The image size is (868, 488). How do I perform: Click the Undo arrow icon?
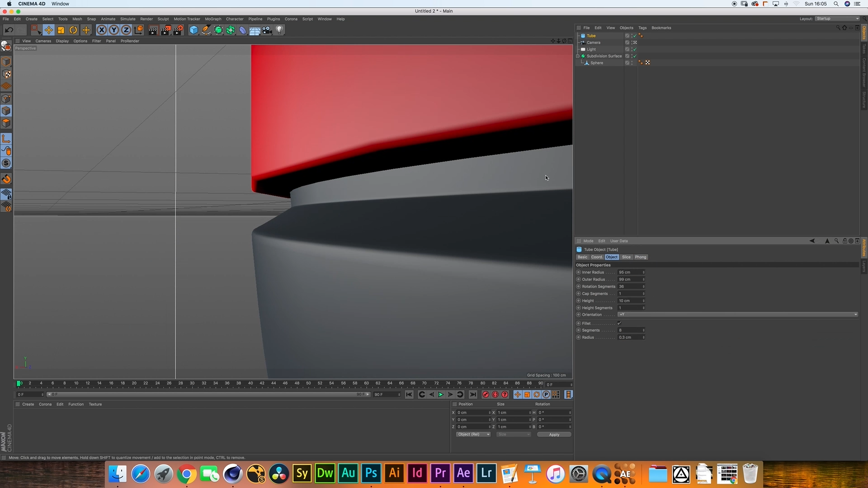[x=9, y=30]
